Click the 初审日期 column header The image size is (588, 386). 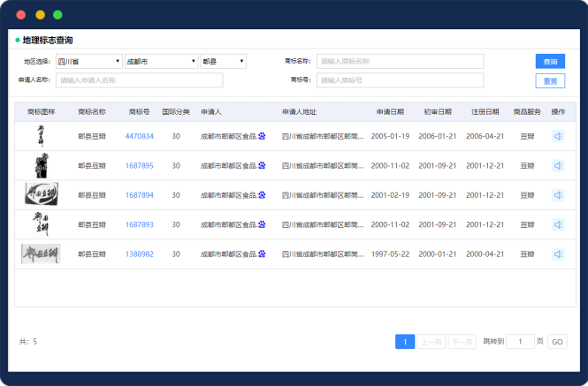(x=438, y=111)
